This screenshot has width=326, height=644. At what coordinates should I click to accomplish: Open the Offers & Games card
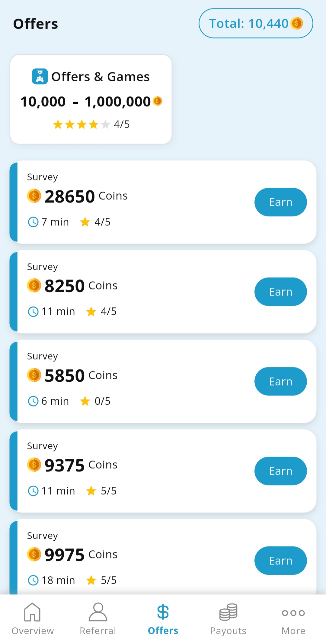pos(91,99)
